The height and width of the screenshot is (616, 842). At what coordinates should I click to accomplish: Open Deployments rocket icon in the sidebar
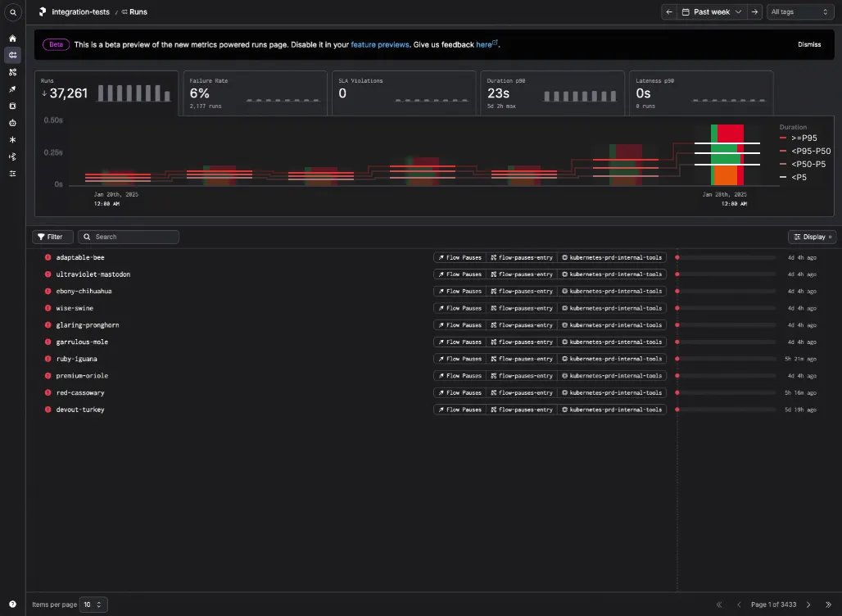coord(13,89)
